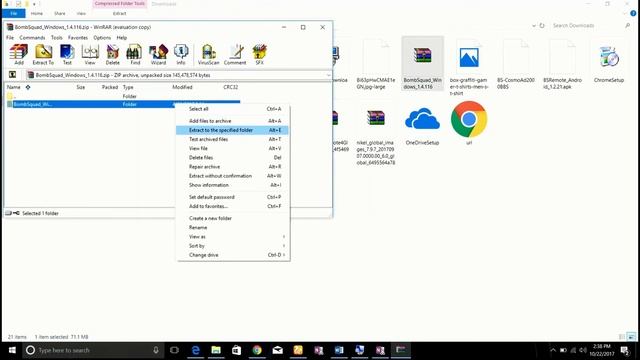Open the Wizard toolbar icon
Screen dimensions: 640x360
[158, 54]
